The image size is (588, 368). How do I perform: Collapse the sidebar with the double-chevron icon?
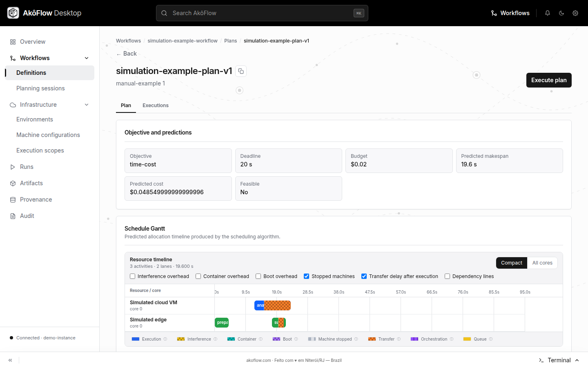pos(10,360)
